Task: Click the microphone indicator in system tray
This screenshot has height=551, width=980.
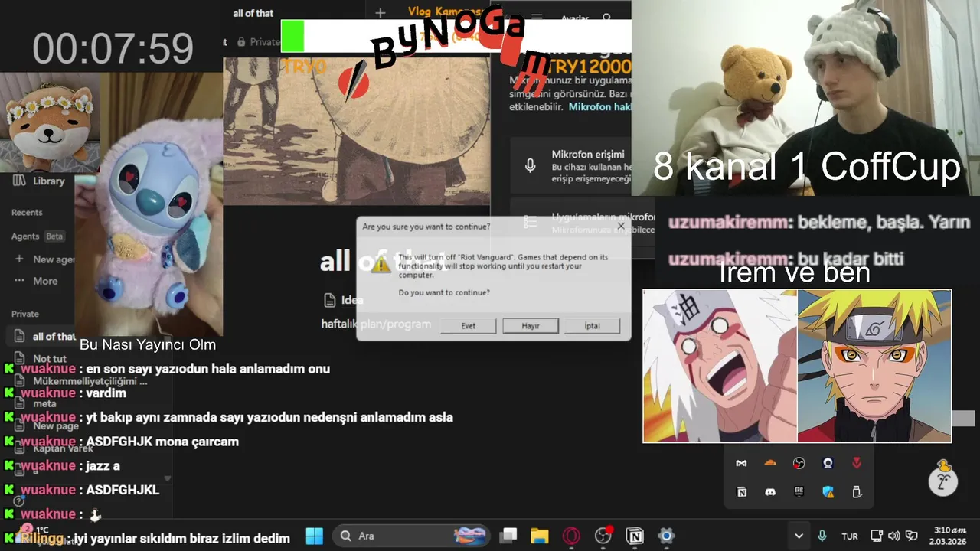Action: (822, 536)
